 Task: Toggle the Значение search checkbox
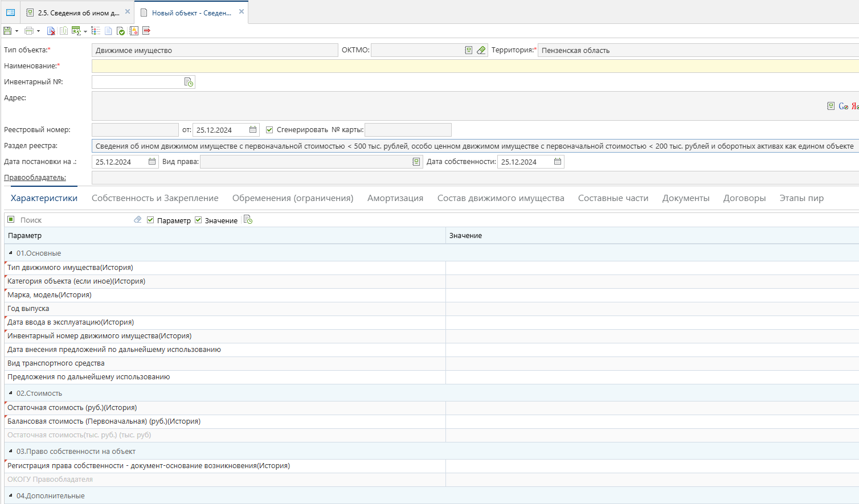point(198,220)
